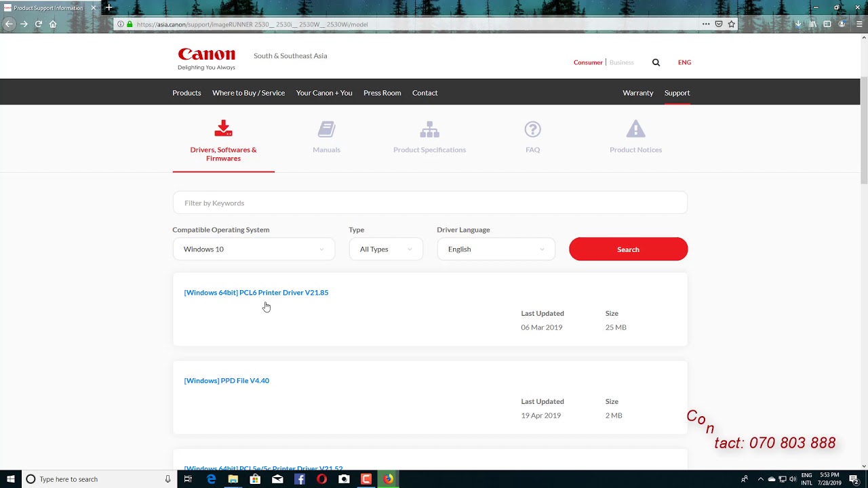Open ENG language selector on site

[x=684, y=62]
